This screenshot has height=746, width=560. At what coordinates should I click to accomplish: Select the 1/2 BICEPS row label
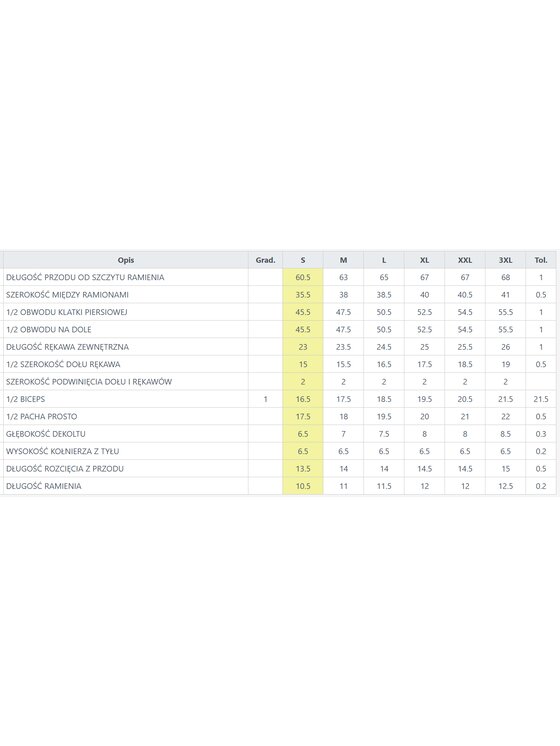tap(26, 399)
